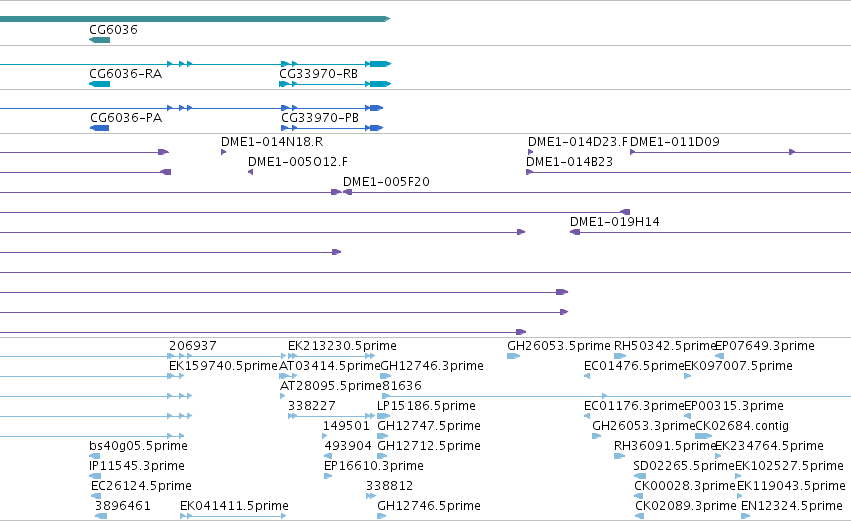Select EST label 206937
The height and width of the screenshot is (521, 851).
[x=193, y=346]
